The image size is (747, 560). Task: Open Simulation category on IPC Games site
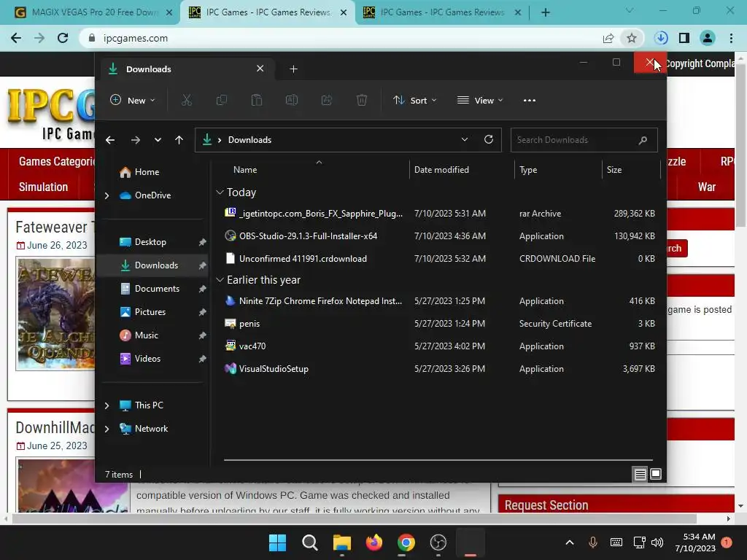[x=43, y=187]
